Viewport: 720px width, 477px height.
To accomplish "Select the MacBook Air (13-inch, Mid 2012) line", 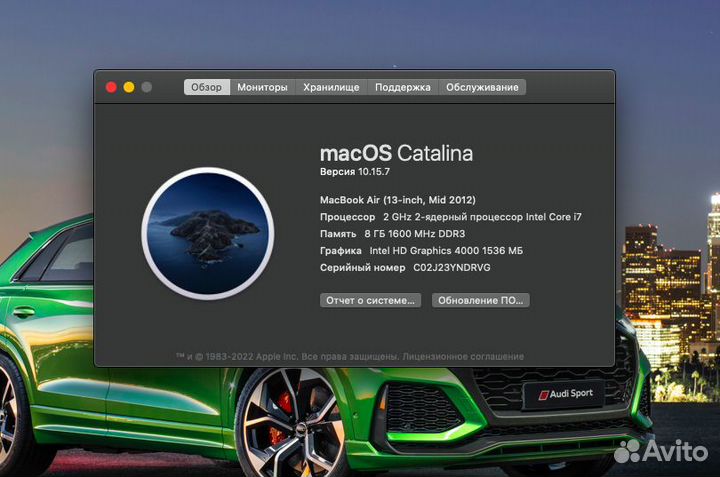I will (398, 200).
